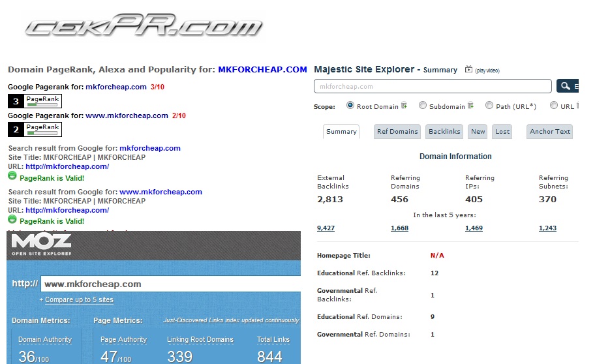Click the 844 total links value
This screenshot has width=595, height=364.
coord(269,356)
